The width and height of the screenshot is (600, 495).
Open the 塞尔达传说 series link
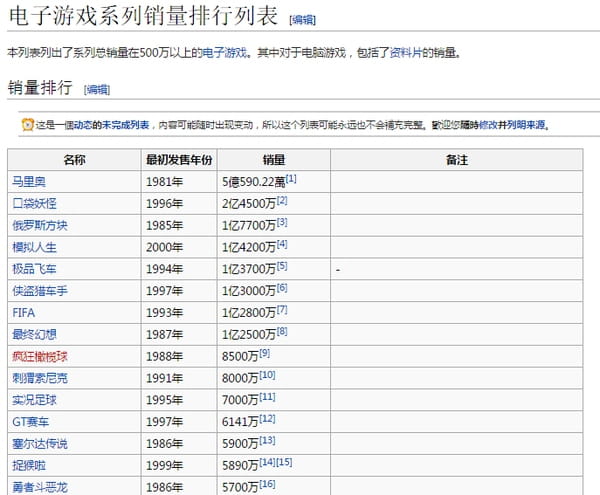point(40,443)
